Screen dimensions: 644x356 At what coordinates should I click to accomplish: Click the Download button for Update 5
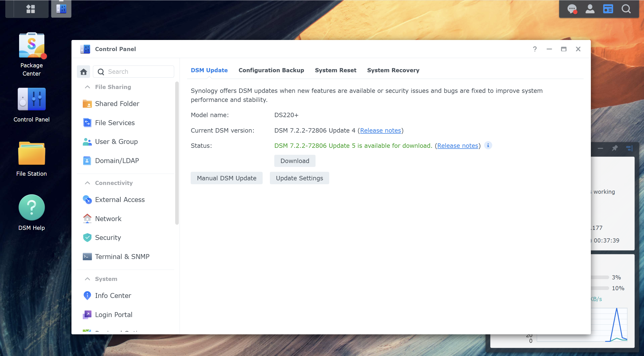pos(294,161)
